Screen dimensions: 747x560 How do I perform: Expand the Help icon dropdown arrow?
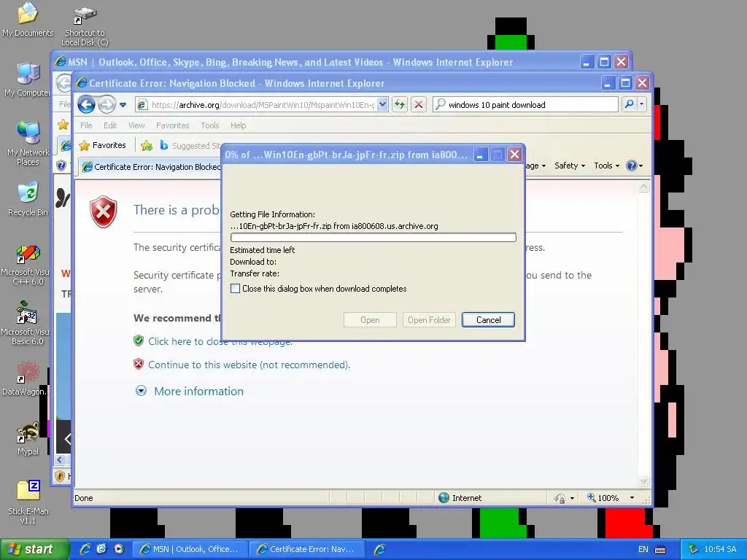[640, 166]
